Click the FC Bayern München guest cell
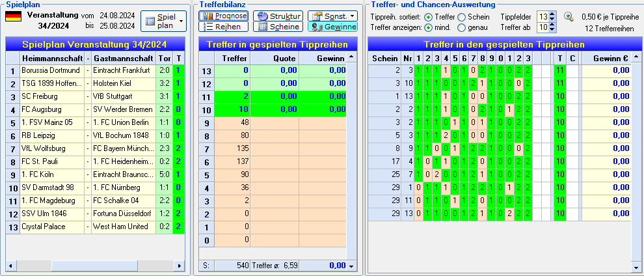Screen dimensions: 644x276 (124, 148)
